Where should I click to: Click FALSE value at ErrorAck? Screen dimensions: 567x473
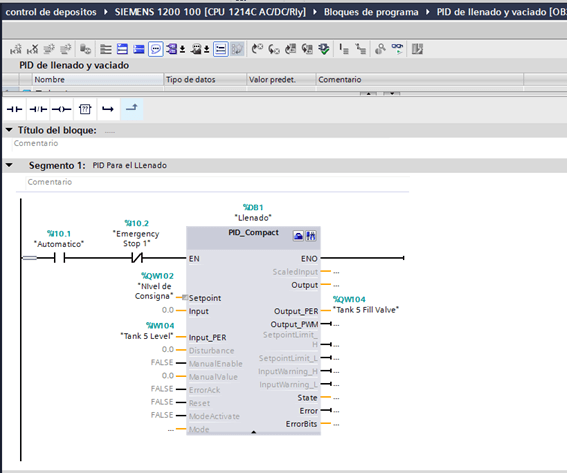(162, 389)
